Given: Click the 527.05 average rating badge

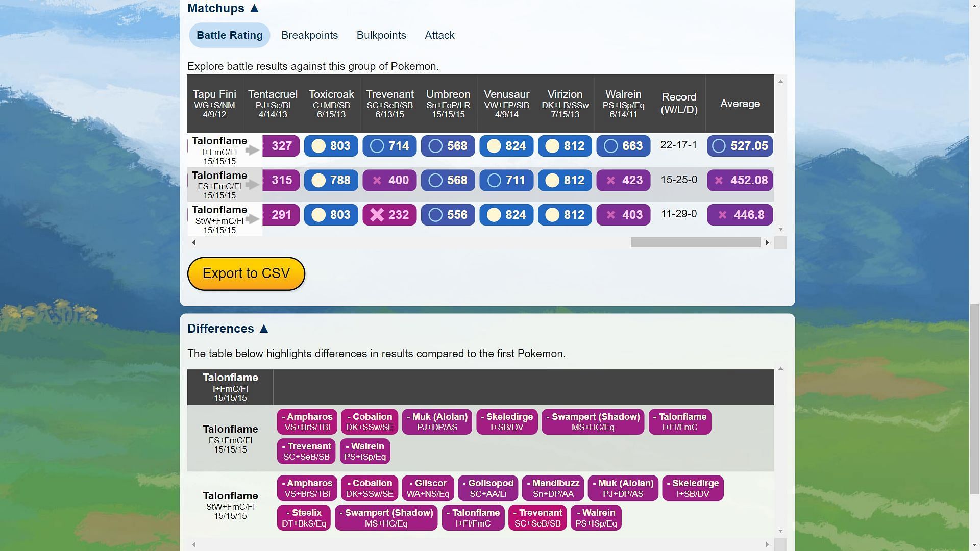Looking at the screenshot, I should click(740, 146).
